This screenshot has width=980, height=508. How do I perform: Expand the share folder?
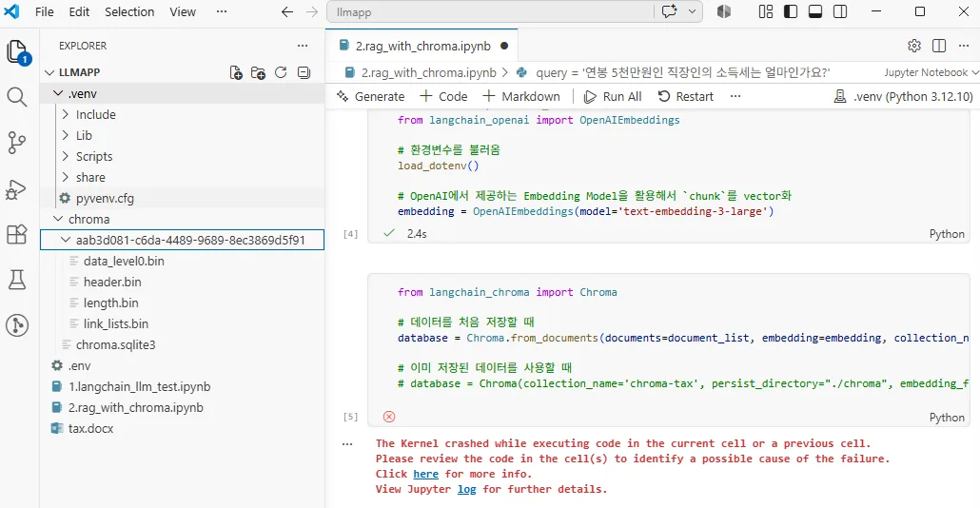pos(65,178)
